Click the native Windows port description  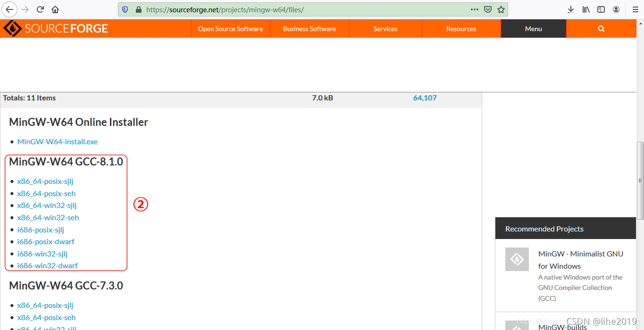coord(580,288)
